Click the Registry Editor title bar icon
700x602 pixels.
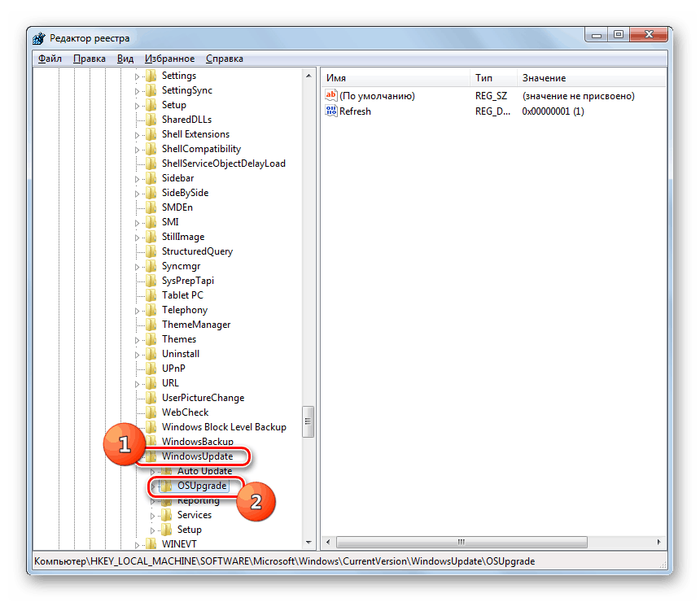click(39, 38)
